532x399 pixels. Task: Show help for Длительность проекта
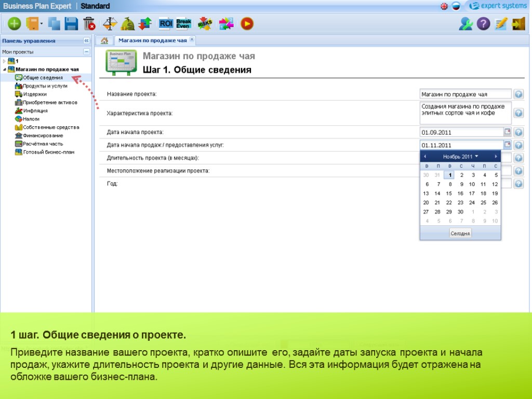point(518,158)
